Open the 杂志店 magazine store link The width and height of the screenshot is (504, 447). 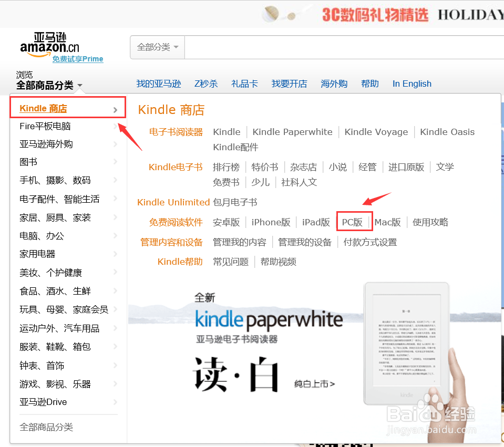point(303,167)
